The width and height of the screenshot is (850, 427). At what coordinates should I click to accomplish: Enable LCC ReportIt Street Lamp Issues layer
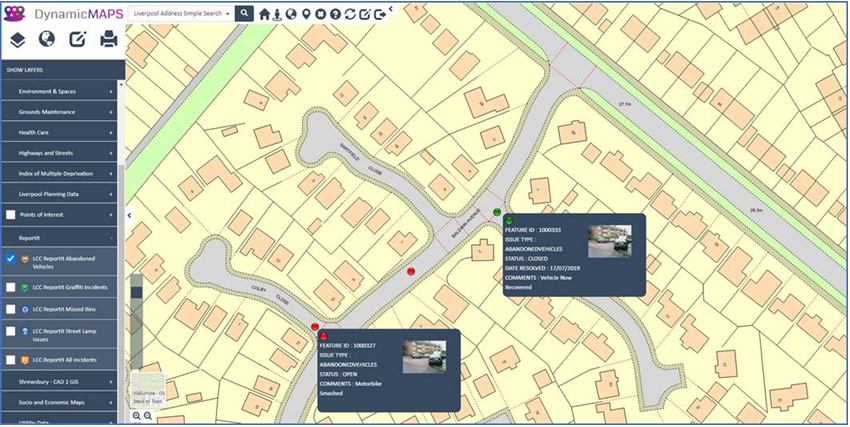click(x=10, y=331)
